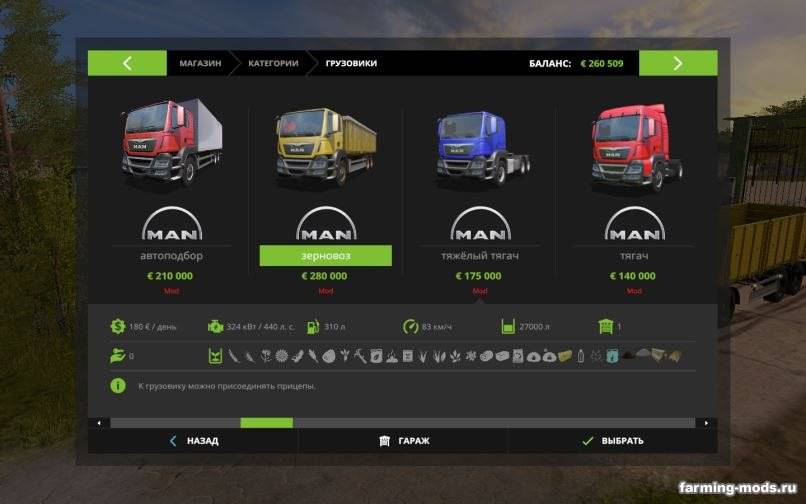Choose the тяжёлый тягач label

[480, 256]
